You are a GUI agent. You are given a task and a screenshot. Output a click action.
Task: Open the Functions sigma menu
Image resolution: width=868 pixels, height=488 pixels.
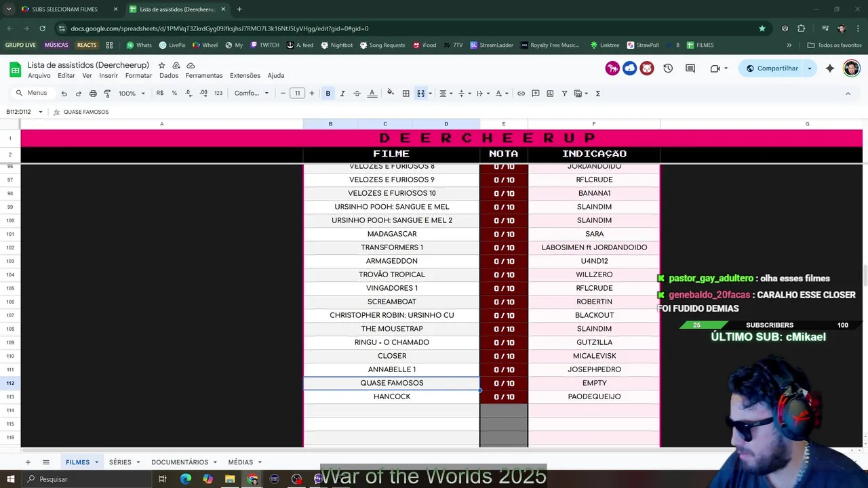pyautogui.click(x=597, y=94)
